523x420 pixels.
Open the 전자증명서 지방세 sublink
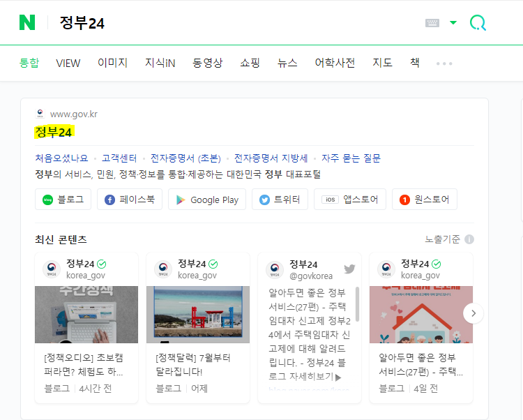(x=271, y=158)
